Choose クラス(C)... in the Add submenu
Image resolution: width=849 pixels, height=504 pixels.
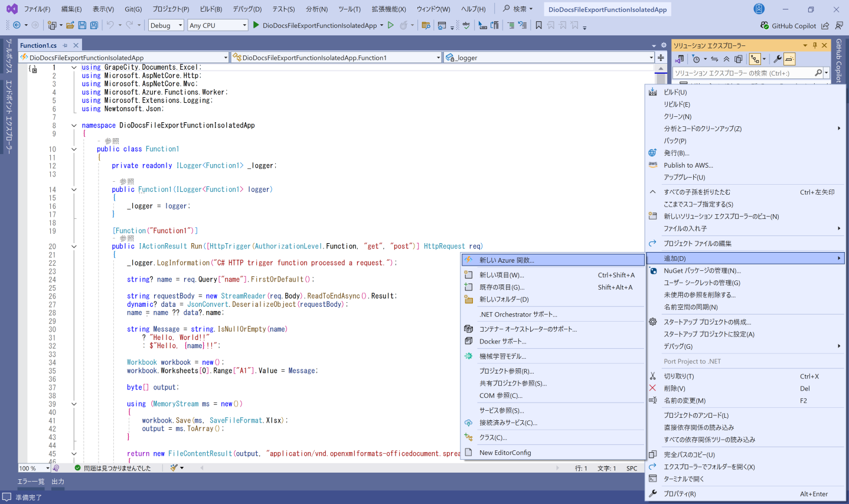(553, 437)
